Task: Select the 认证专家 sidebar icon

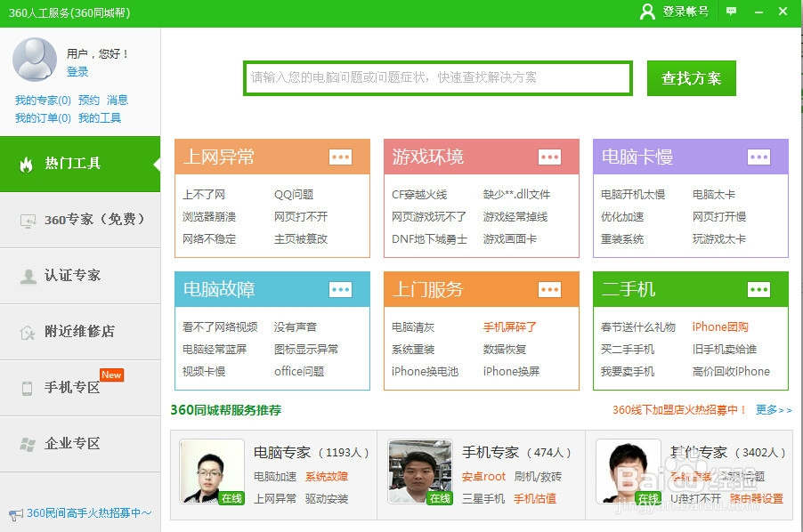Action: click(28, 275)
